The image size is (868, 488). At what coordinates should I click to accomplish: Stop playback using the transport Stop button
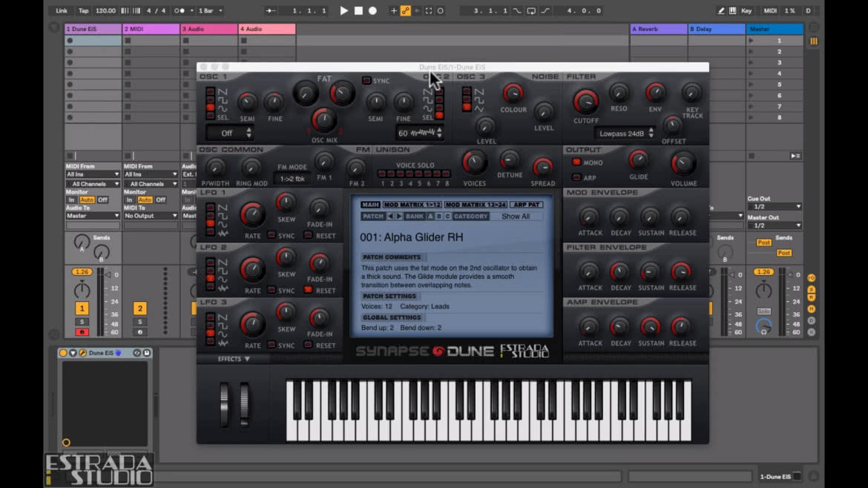point(358,10)
